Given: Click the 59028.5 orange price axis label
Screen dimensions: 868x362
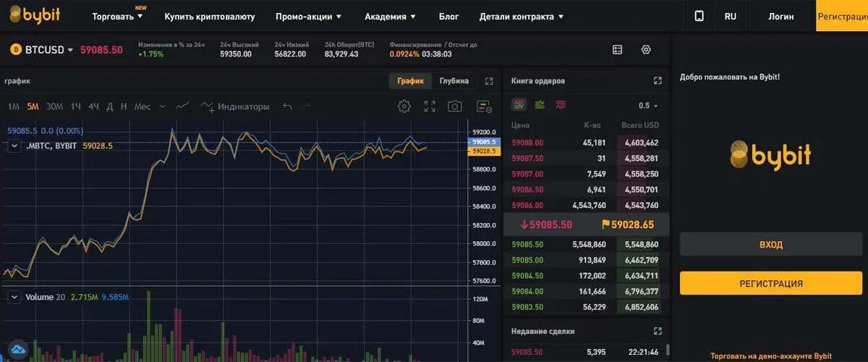Looking at the screenshot, I should (483, 151).
